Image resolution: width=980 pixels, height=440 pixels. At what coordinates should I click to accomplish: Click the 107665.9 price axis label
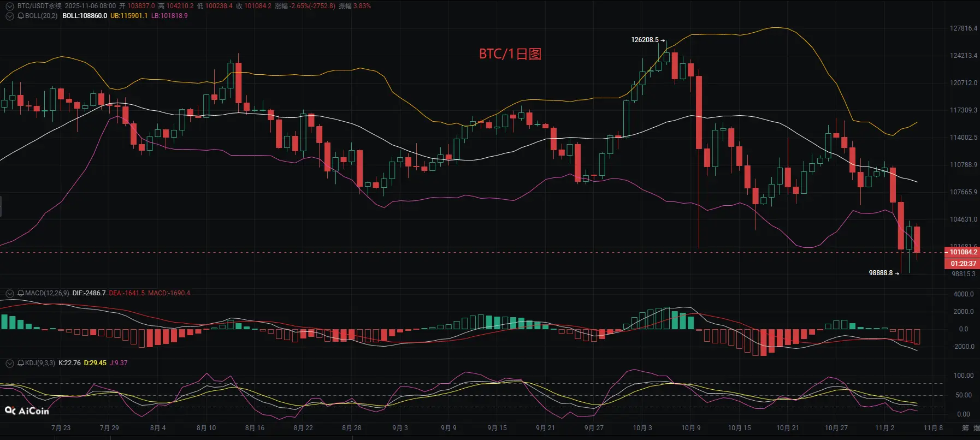[964, 192]
